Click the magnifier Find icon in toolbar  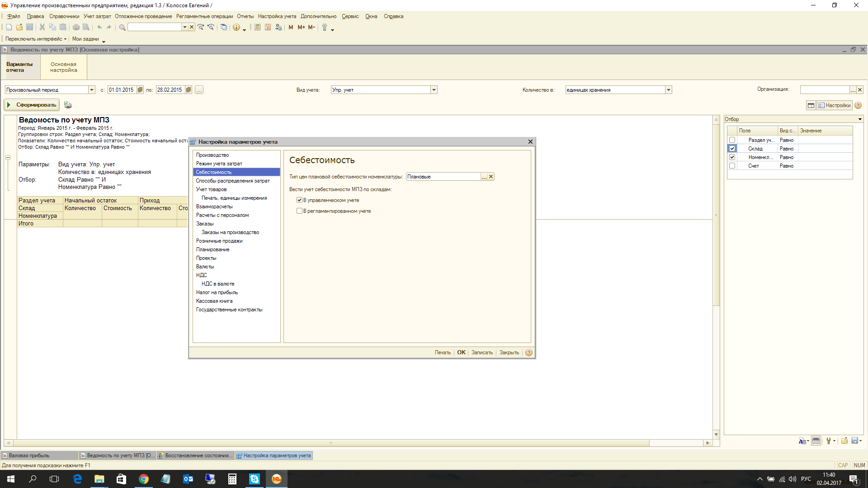click(x=122, y=28)
